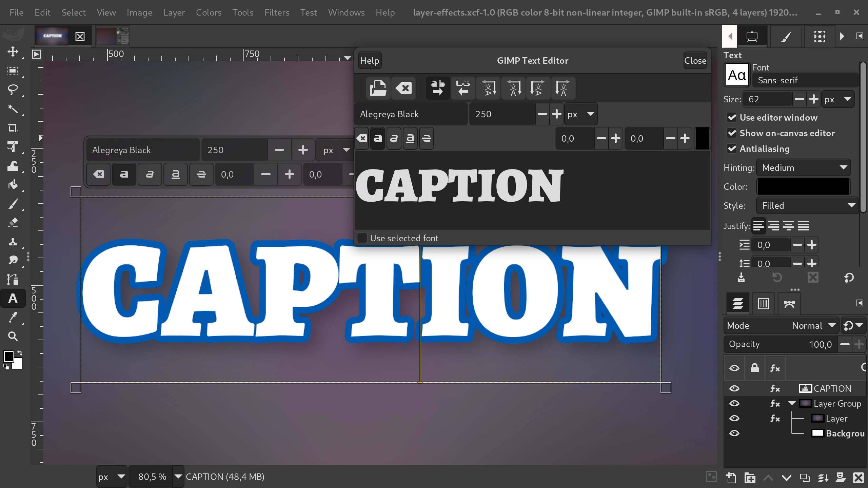Select the Text tool in sidebar

[x=13, y=299]
